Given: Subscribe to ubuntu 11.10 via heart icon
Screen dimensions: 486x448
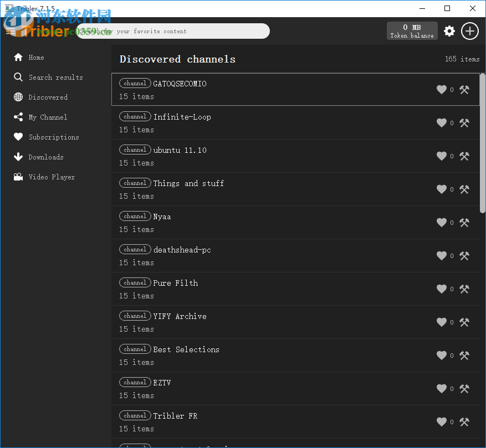Looking at the screenshot, I should pyautogui.click(x=441, y=156).
